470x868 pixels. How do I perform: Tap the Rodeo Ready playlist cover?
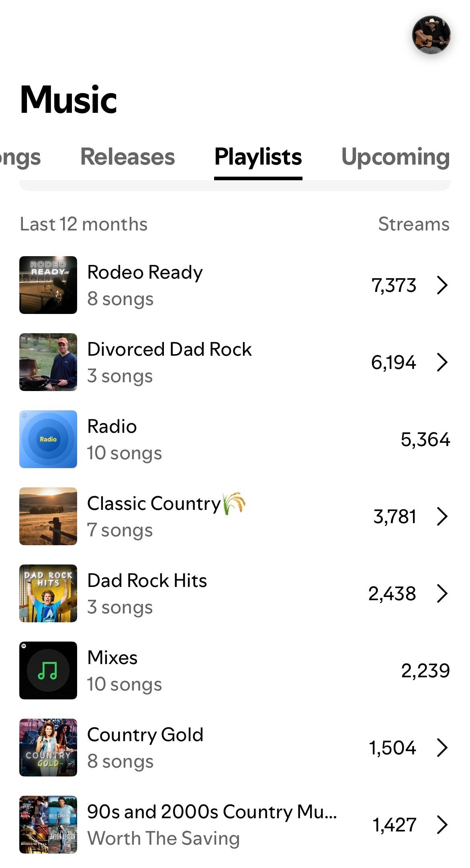(x=48, y=285)
